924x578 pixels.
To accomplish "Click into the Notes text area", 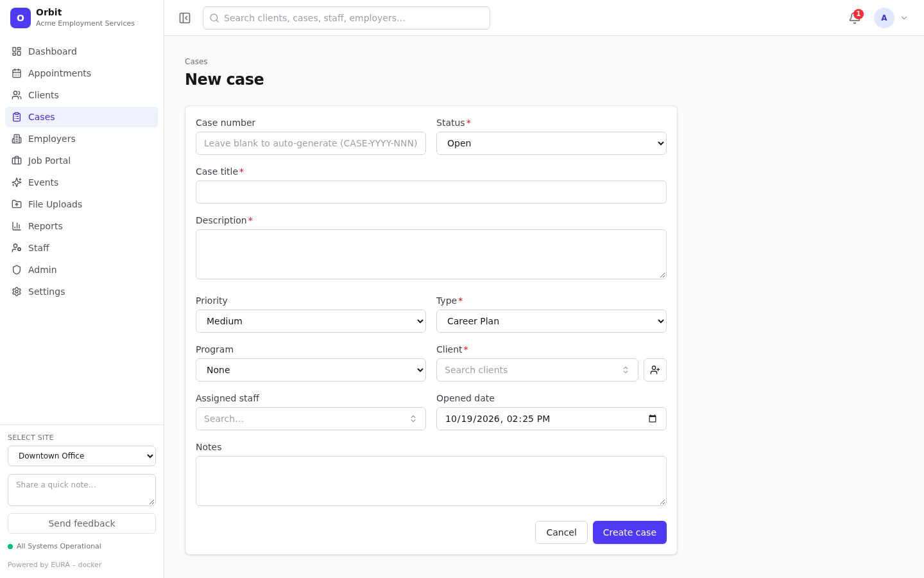I will pyautogui.click(x=431, y=481).
